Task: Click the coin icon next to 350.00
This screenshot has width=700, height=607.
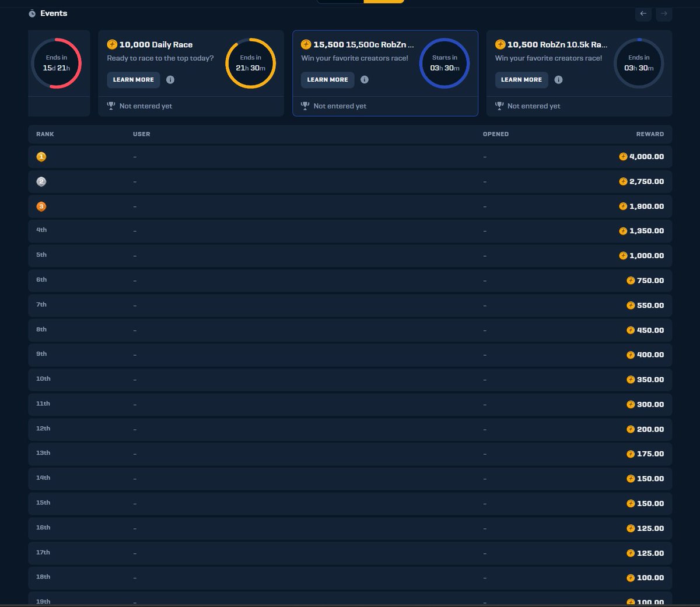Action: coord(631,380)
